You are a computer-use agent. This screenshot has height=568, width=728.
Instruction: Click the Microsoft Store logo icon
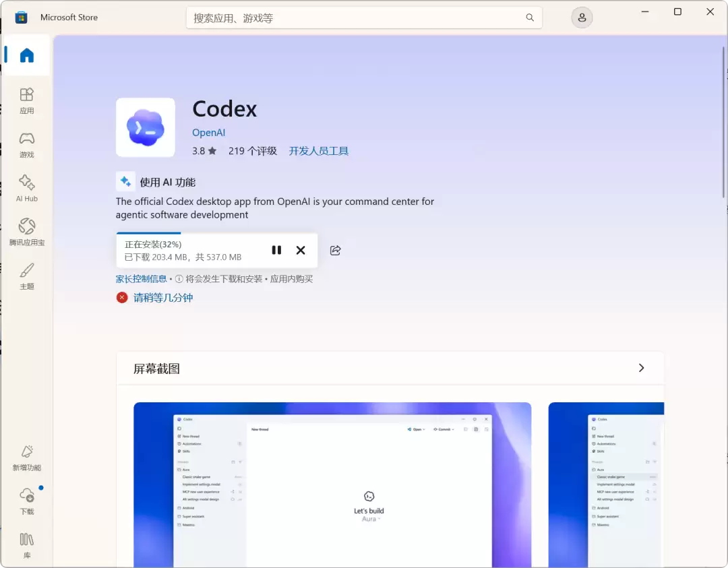tap(21, 18)
